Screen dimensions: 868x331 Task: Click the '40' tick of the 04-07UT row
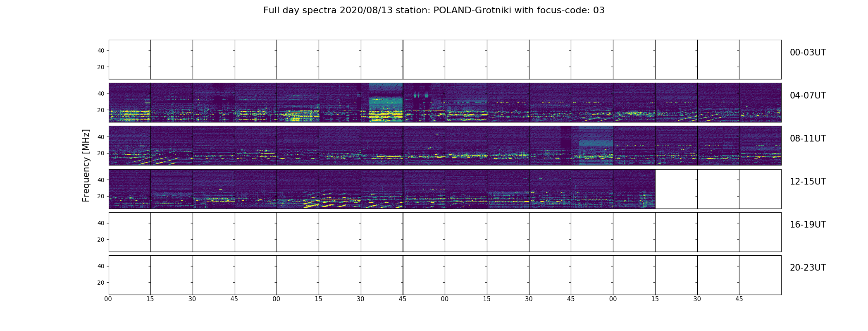(101, 94)
